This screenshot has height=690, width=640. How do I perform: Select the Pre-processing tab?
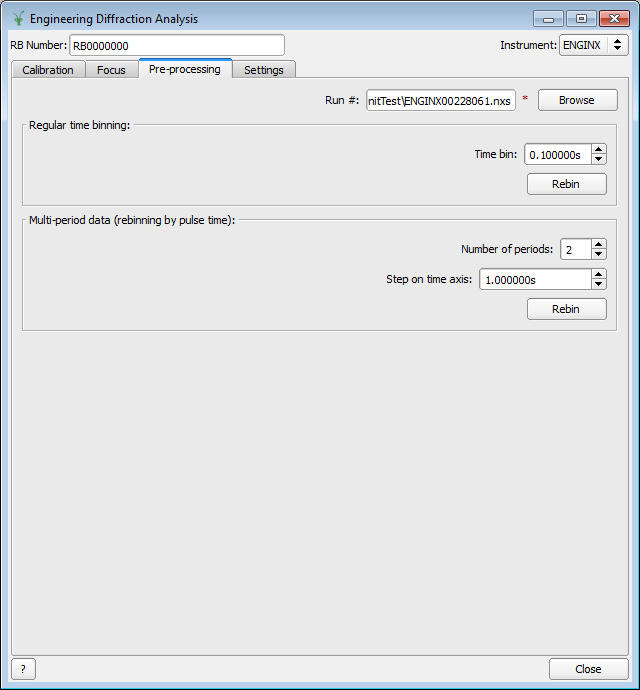click(184, 69)
